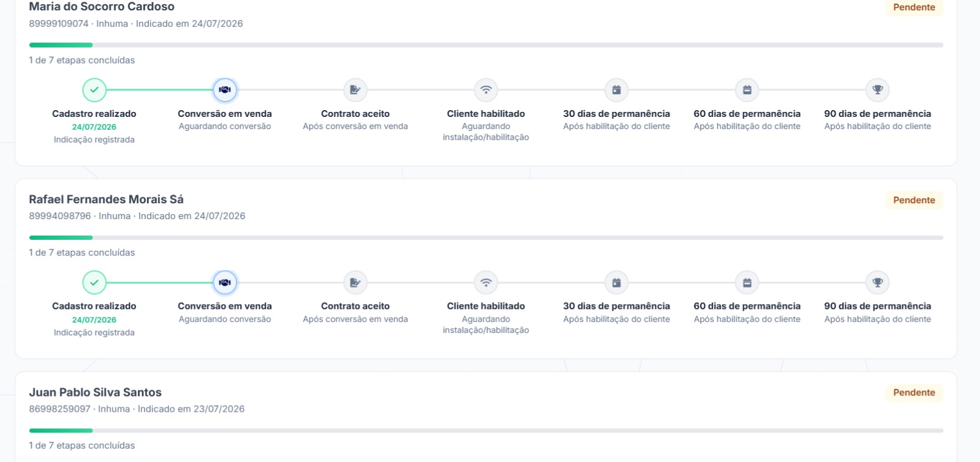
Task: Click Maria's Cadastro realizado date 24/07/2026
Action: 94,127
